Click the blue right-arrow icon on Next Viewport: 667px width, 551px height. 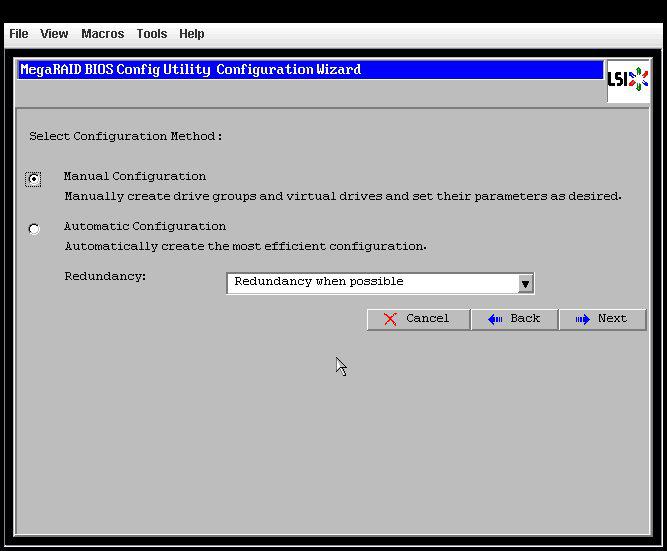(582, 319)
